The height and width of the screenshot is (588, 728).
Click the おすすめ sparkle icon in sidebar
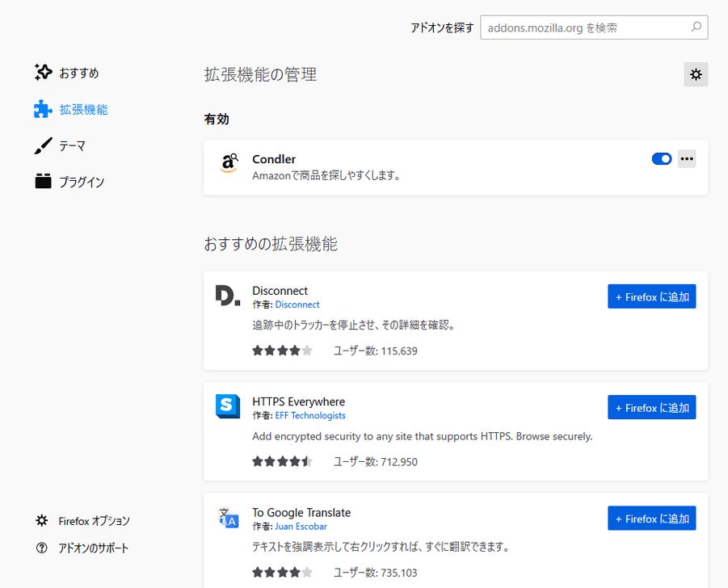43,73
